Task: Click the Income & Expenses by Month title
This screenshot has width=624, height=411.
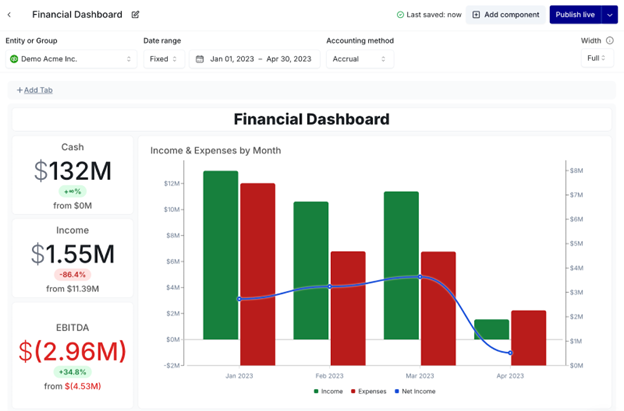Action: 216,150
